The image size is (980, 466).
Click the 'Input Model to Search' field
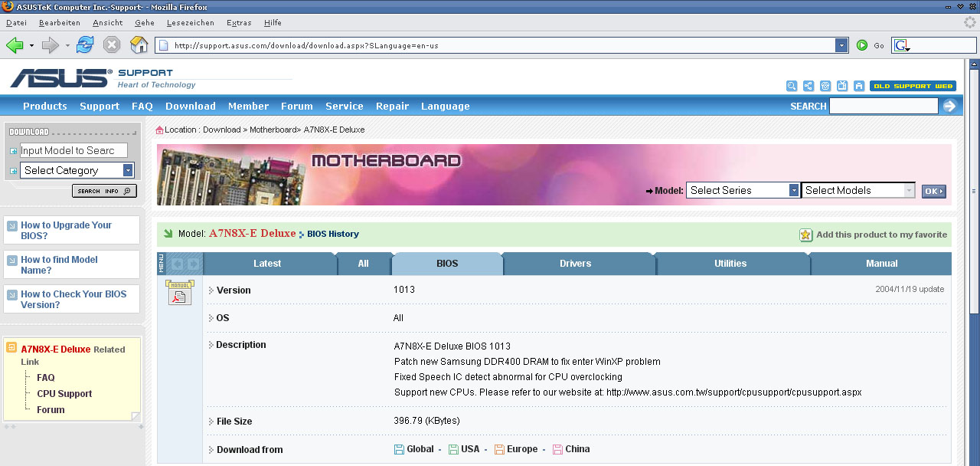(73, 150)
